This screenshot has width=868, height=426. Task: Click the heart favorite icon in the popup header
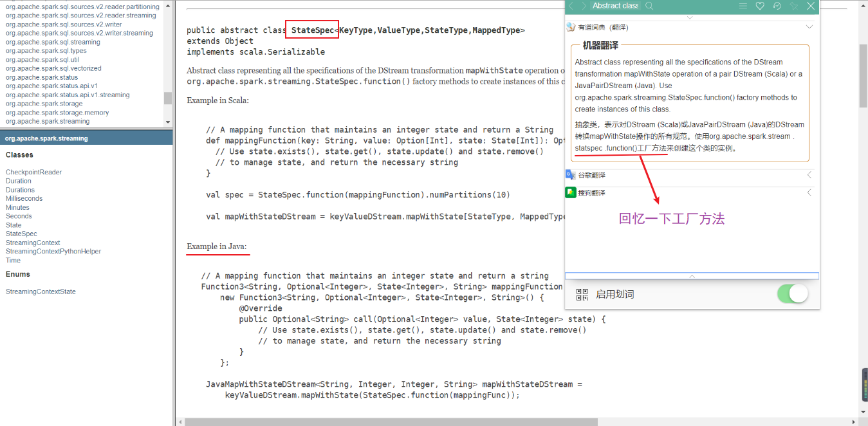(760, 6)
